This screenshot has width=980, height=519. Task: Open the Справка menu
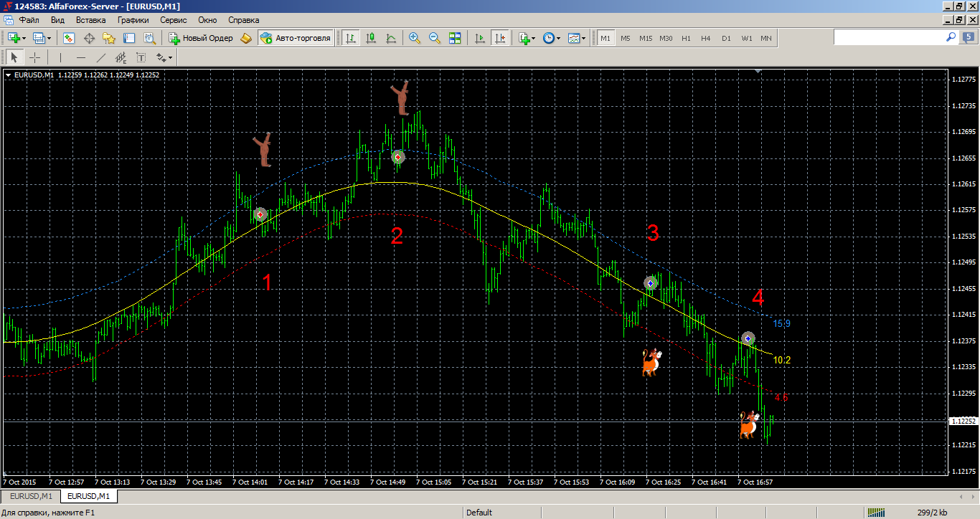pos(243,20)
